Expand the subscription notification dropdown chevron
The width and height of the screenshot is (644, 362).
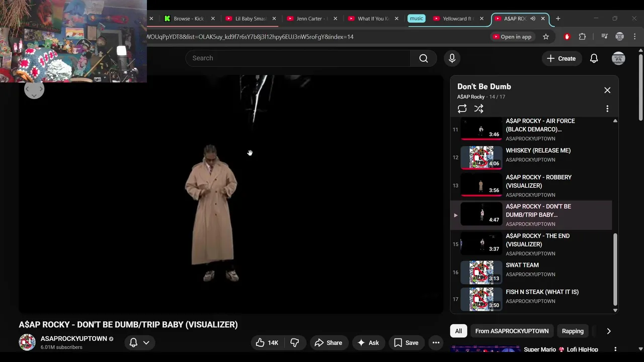[146, 342]
